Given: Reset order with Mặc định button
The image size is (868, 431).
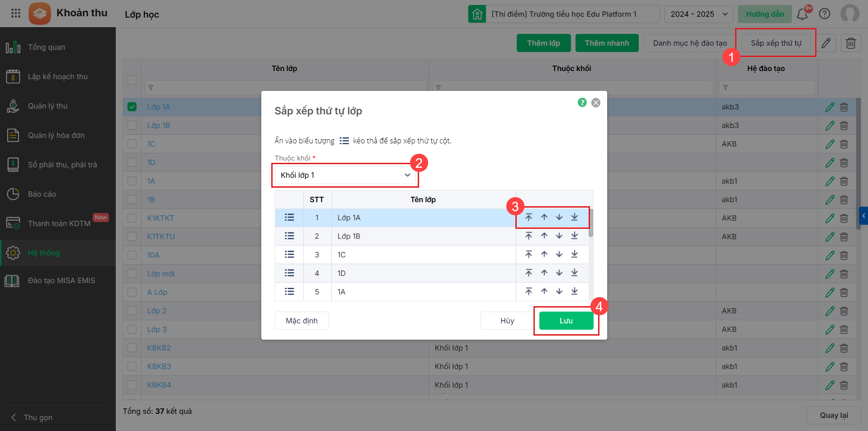Looking at the screenshot, I should coord(302,321).
